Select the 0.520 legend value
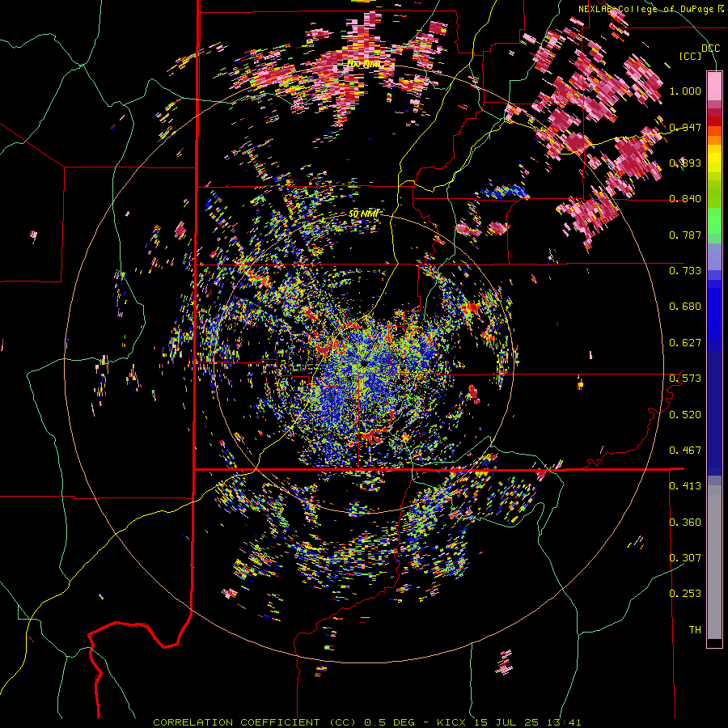Screen dimensions: 728x728 tap(685, 415)
